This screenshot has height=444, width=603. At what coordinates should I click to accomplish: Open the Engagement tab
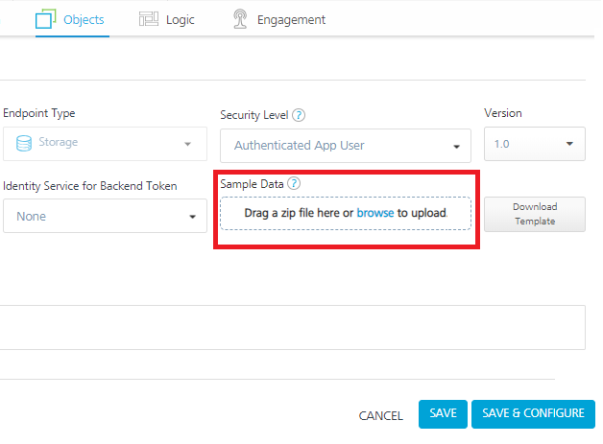point(290,19)
